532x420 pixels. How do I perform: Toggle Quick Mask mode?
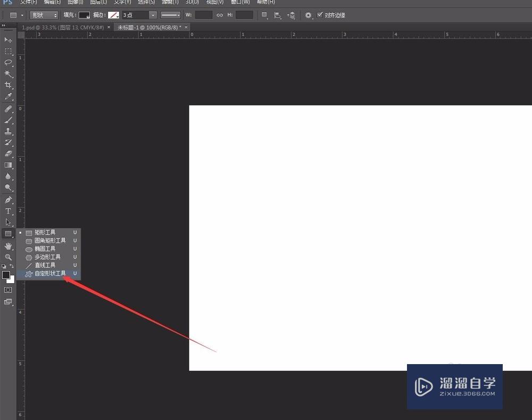[7, 290]
